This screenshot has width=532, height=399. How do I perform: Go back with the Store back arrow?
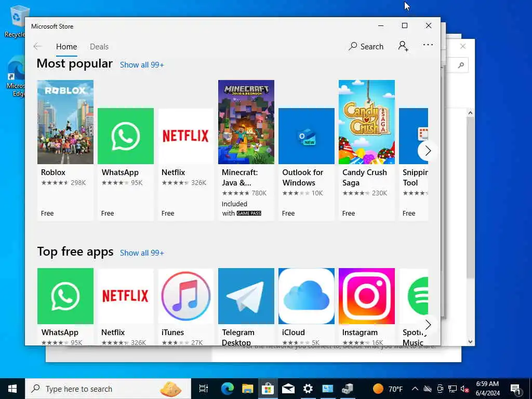pyautogui.click(x=37, y=46)
